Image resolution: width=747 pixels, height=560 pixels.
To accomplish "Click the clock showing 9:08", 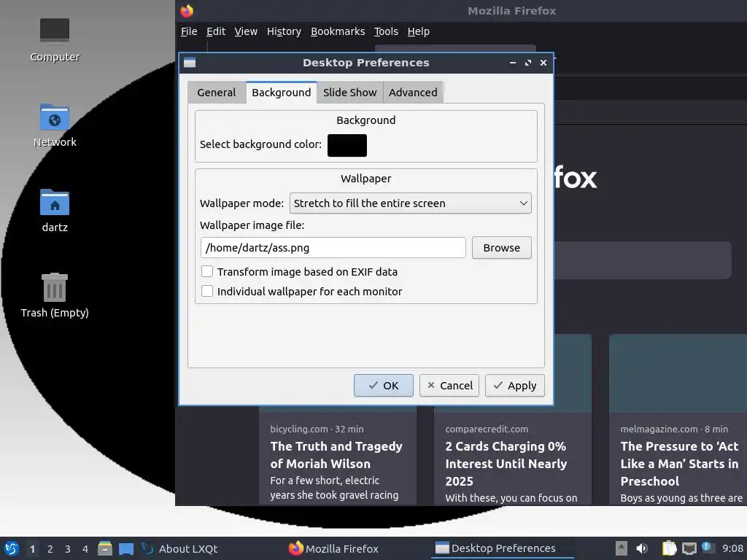I will pyautogui.click(x=732, y=548).
